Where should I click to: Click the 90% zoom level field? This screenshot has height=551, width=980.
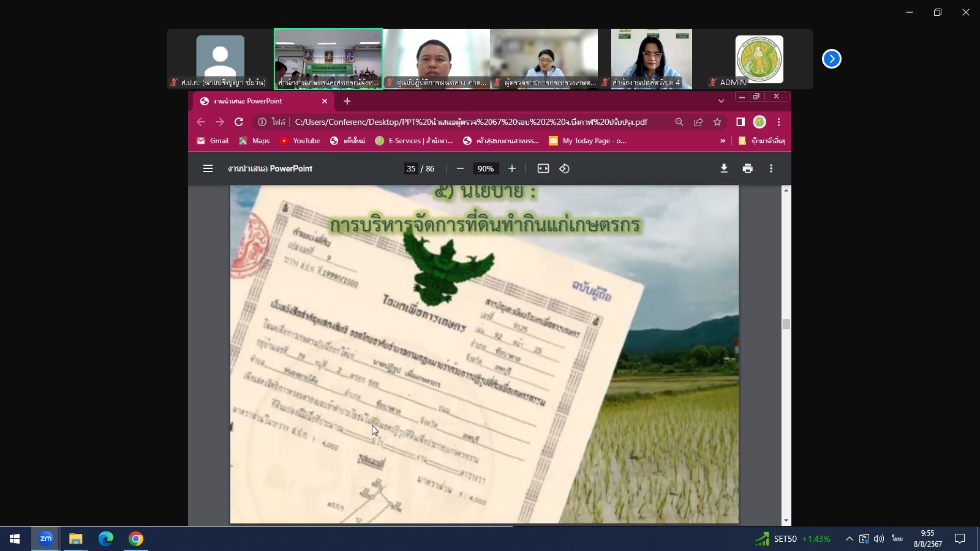[486, 168]
